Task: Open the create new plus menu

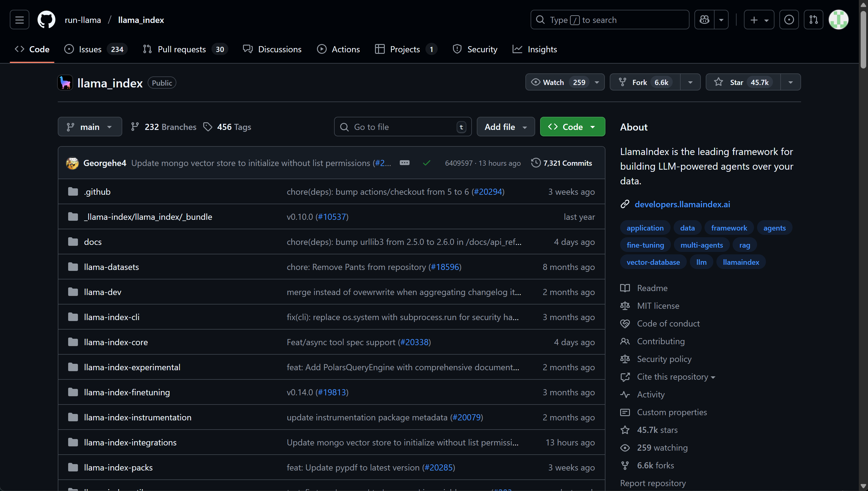Action: point(759,20)
